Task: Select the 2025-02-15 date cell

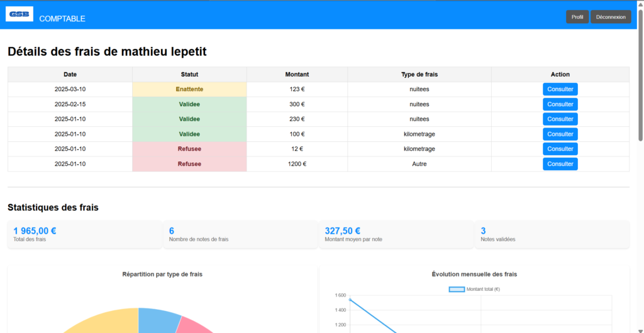Action: point(70,104)
